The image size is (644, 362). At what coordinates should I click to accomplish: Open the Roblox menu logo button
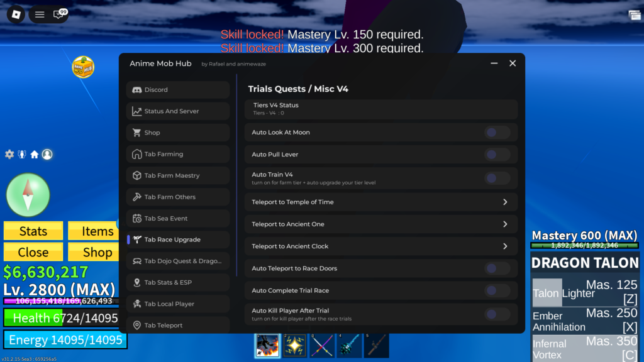(16, 14)
